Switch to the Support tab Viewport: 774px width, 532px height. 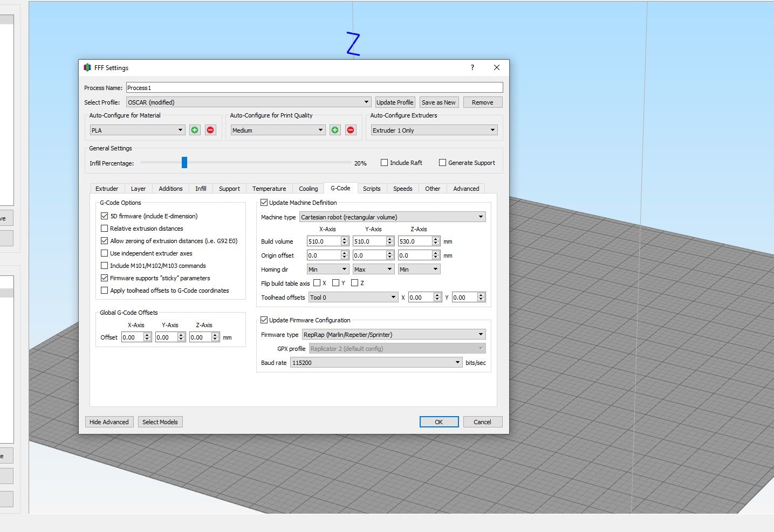229,189
